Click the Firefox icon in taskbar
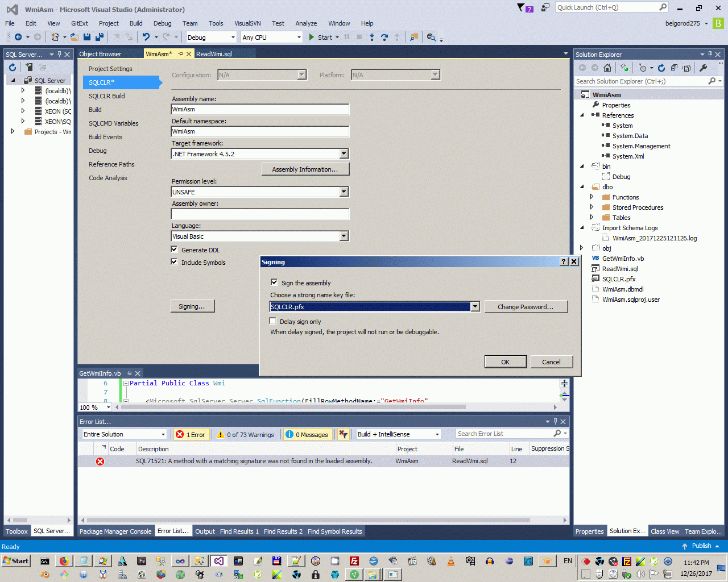Viewport: 728px width, 582px height. [x=64, y=561]
